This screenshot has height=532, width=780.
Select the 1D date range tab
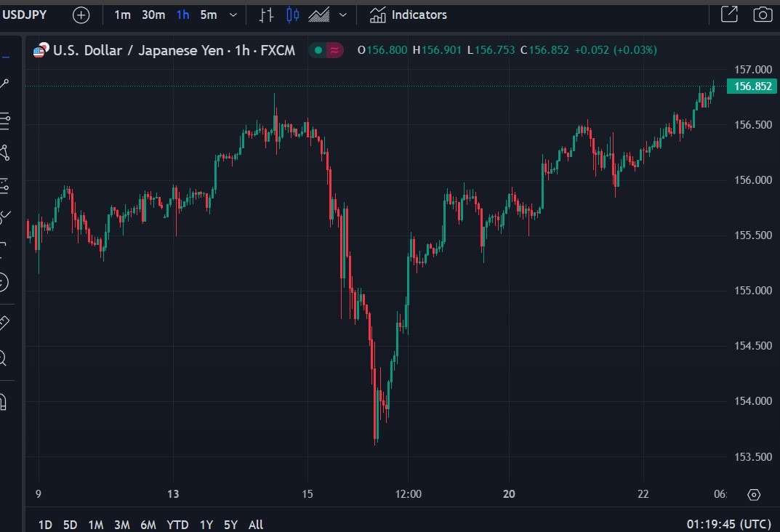tap(45, 525)
